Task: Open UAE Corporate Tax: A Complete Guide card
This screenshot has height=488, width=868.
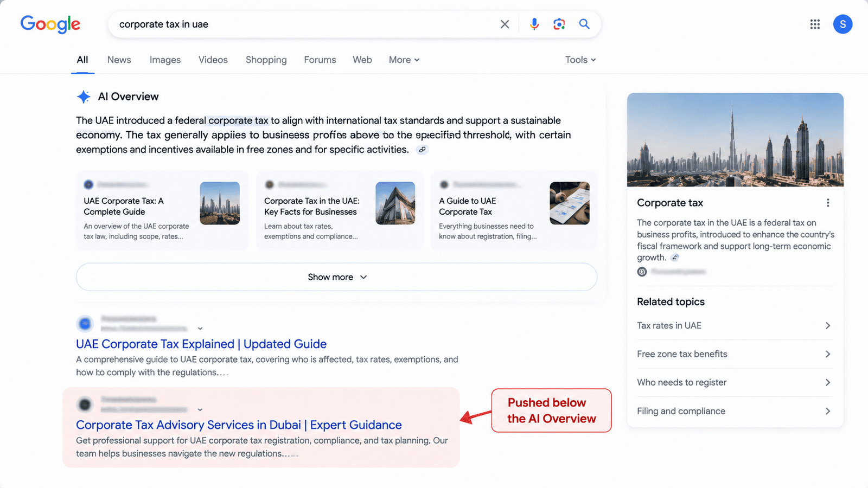Action: 162,211
